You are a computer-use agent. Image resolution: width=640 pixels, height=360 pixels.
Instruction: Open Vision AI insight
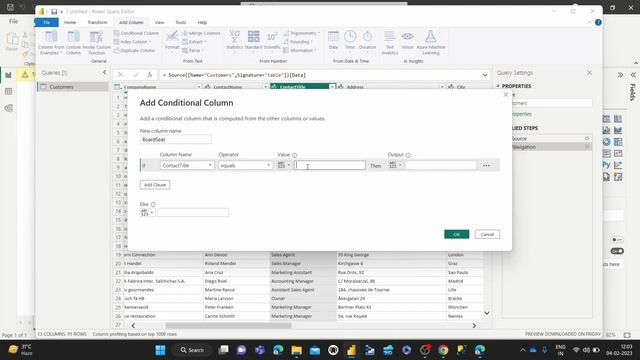point(407,40)
